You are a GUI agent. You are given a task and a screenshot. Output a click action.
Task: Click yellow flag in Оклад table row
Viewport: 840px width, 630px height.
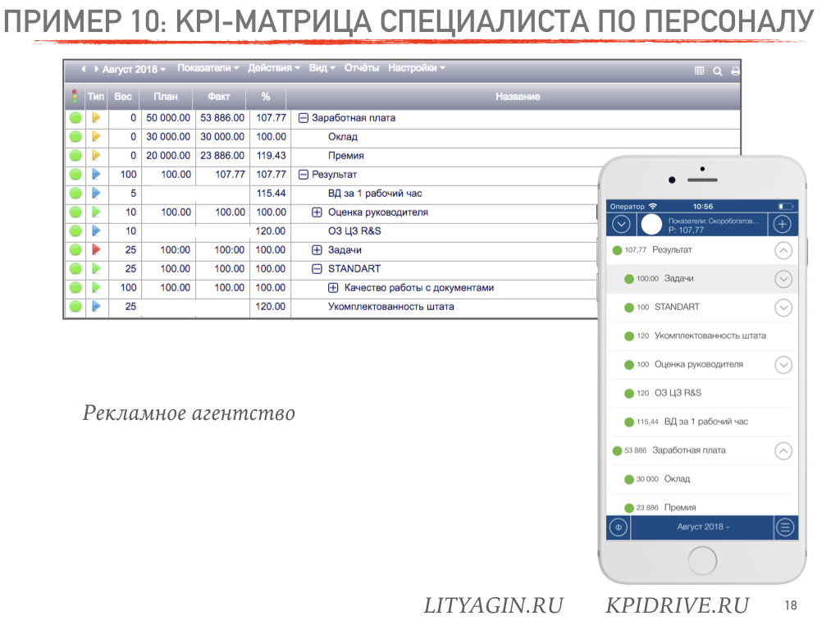click(x=96, y=136)
